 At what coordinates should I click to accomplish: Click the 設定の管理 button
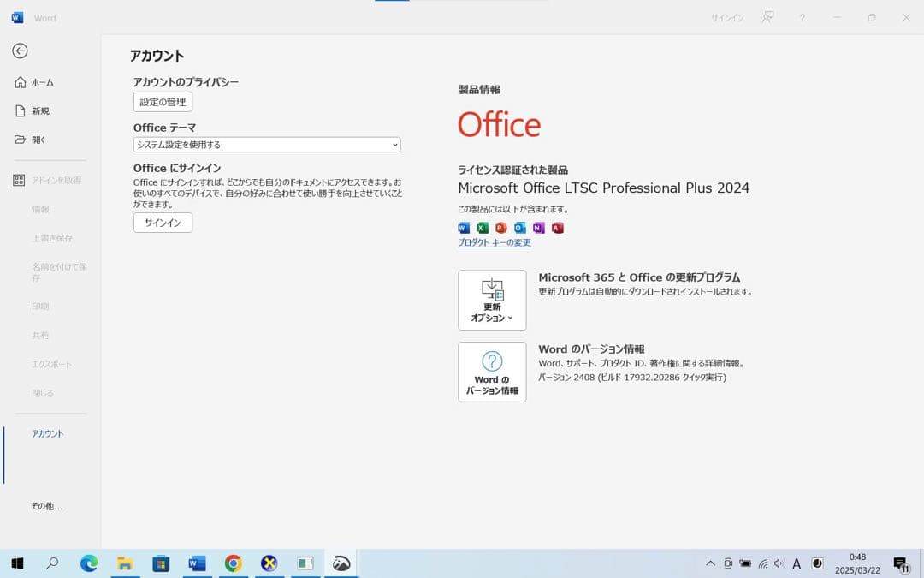[163, 101]
